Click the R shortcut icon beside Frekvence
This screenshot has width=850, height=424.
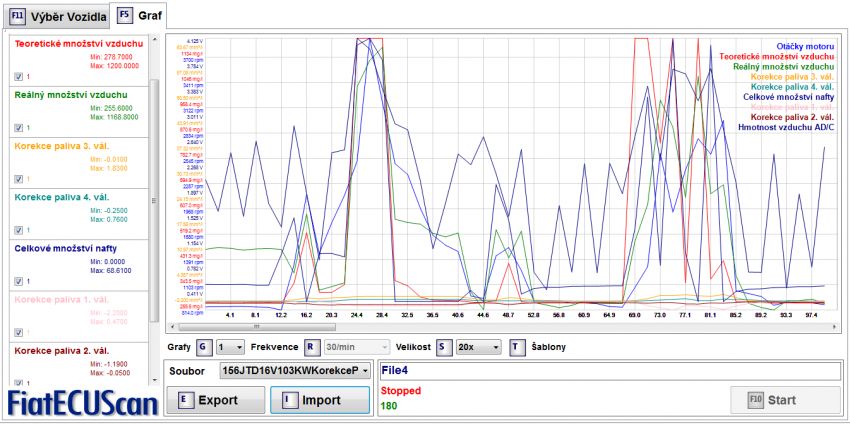point(312,346)
